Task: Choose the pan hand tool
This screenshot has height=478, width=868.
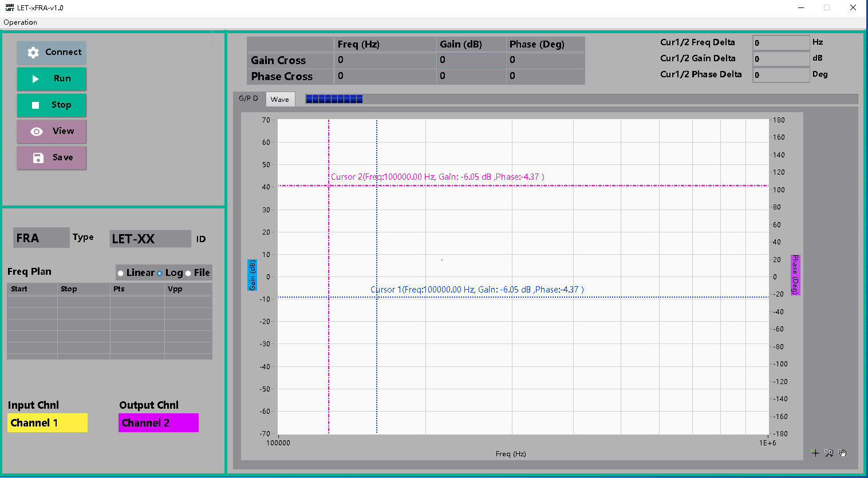Action: (x=842, y=453)
